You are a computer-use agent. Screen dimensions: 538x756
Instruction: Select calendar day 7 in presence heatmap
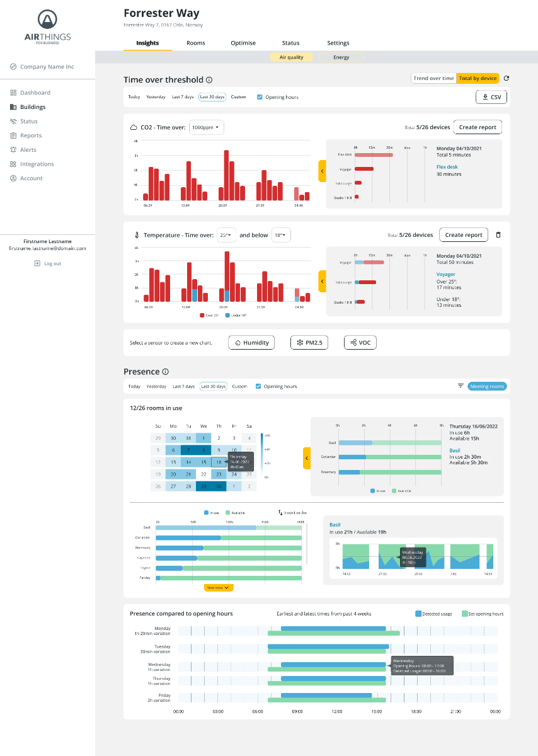(x=188, y=450)
